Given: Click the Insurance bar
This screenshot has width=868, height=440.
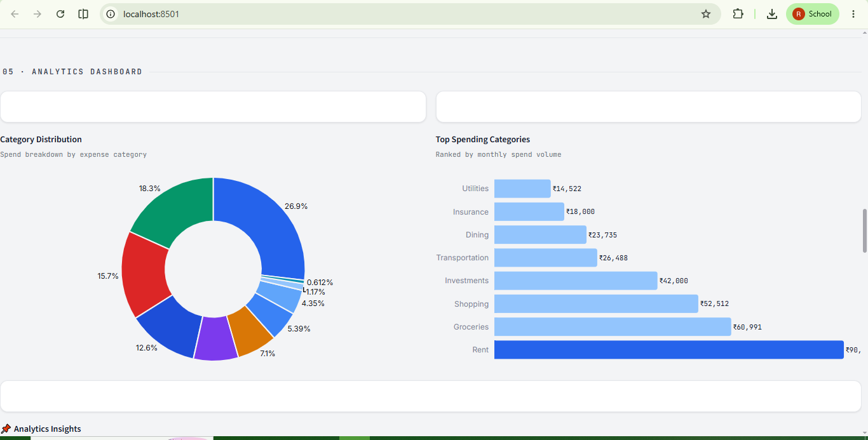Looking at the screenshot, I should point(529,211).
